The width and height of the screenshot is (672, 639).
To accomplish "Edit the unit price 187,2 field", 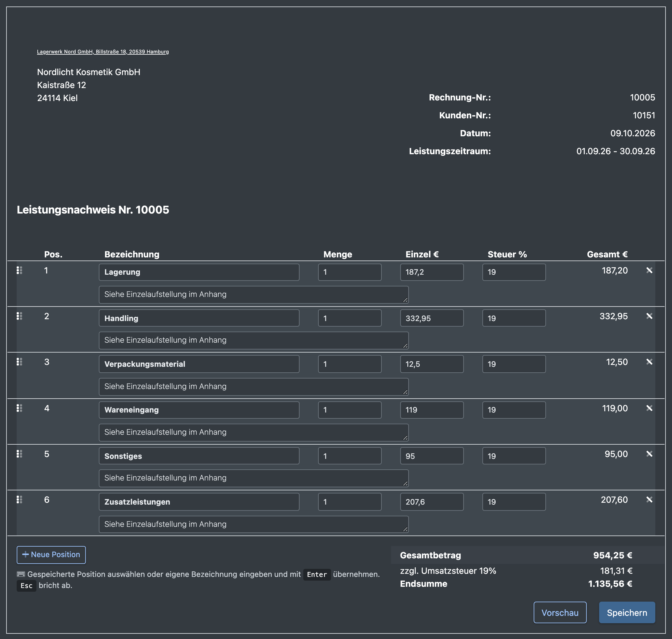I will click(432, 272).
